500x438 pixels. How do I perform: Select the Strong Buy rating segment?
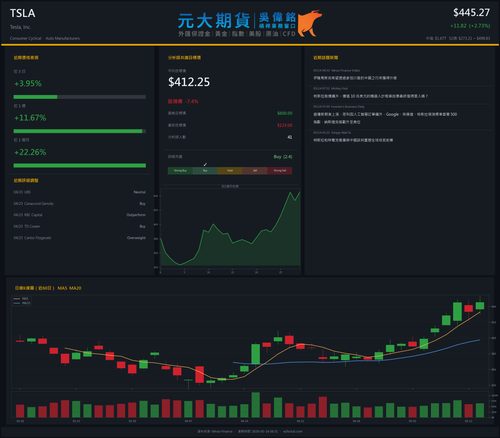click(x=180, y=171)
